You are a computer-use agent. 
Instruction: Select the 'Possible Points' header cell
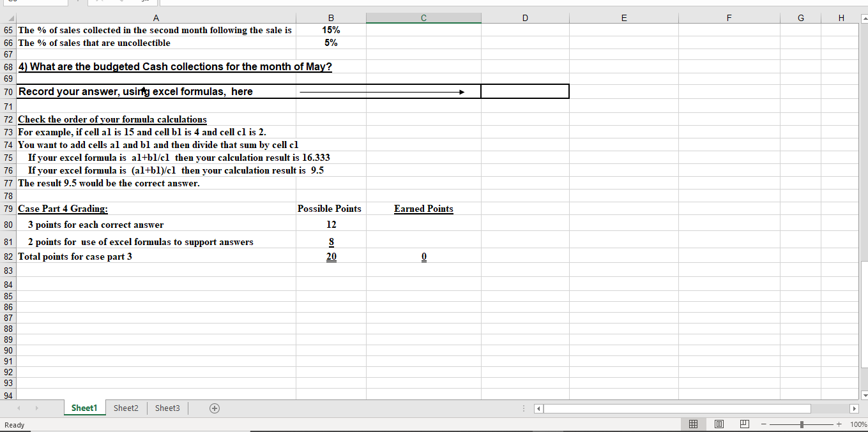point(330,209)
